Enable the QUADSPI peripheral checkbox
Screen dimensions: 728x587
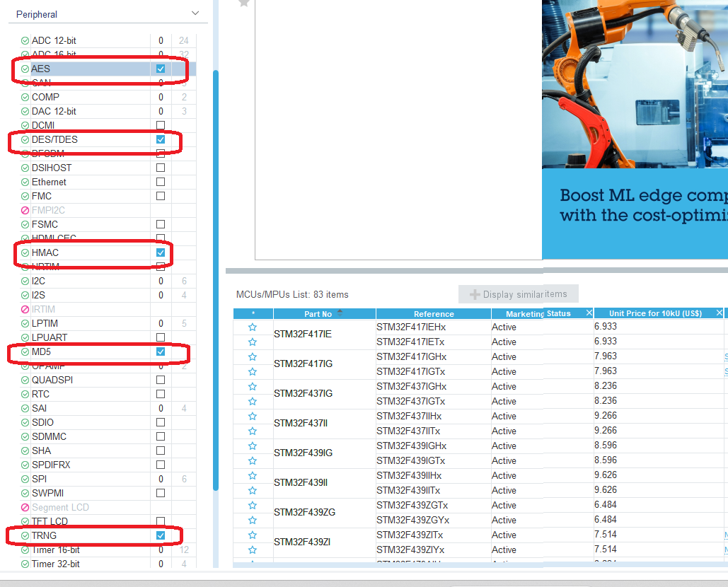(161, 380)
